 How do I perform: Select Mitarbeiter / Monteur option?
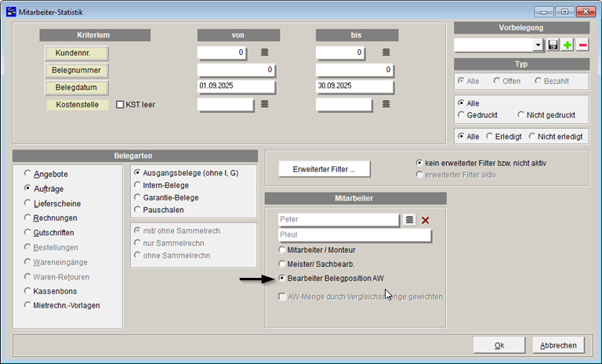(317, 250)
